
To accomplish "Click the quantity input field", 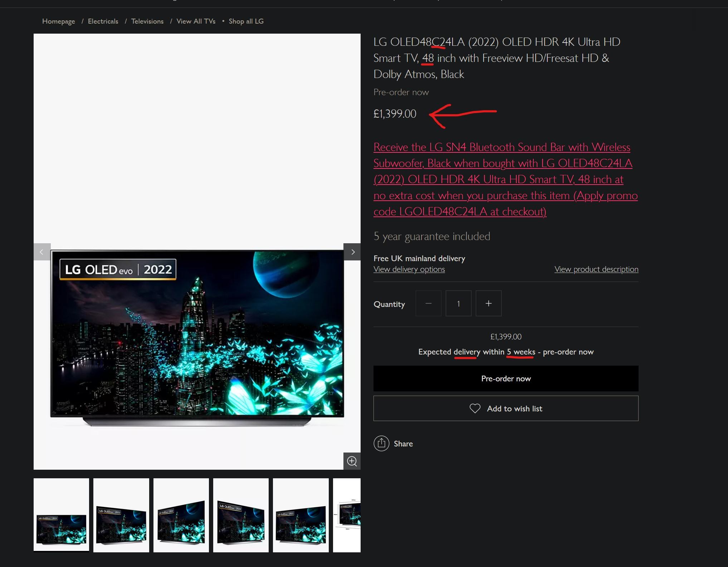I will (459, 303).
